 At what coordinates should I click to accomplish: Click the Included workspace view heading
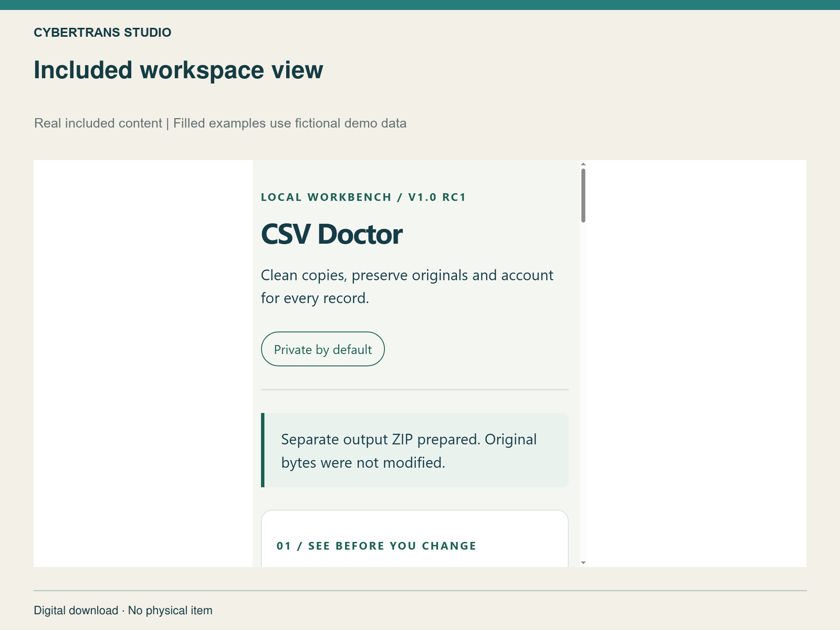(178, 70)
